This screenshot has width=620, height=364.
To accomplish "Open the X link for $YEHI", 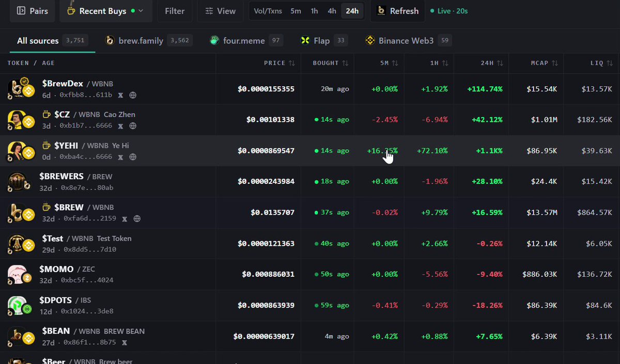I will pos(120,157).
